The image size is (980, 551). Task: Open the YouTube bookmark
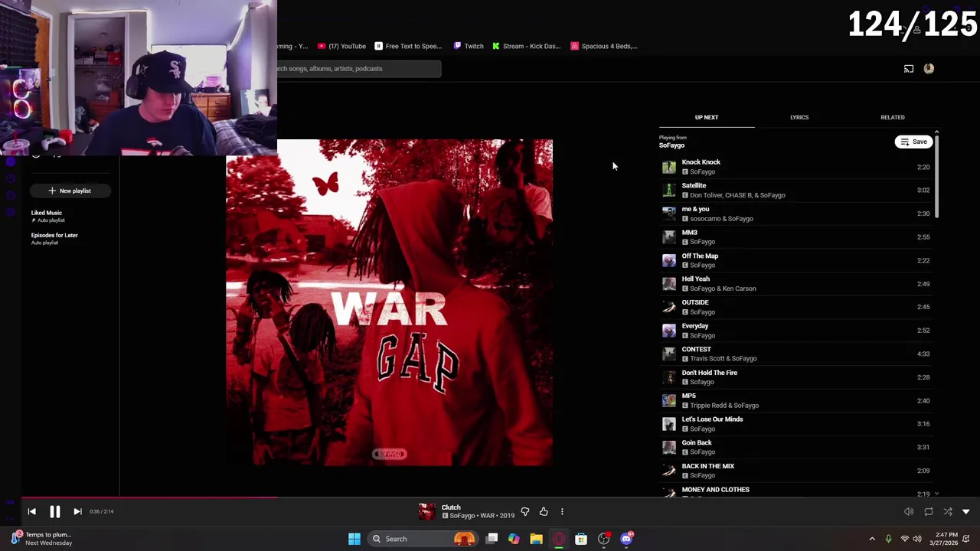[341, 46]
